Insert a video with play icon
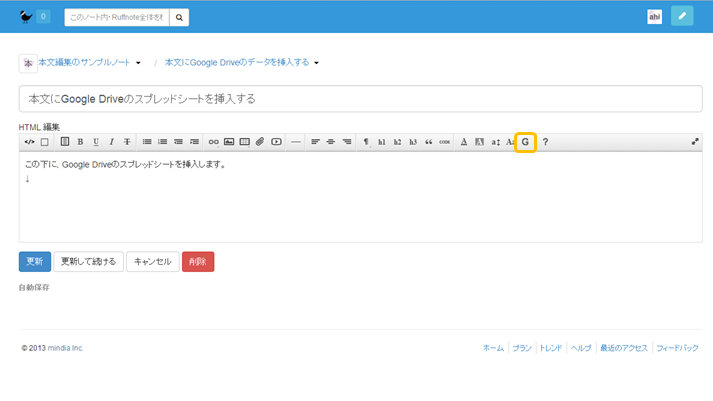713x401 pixels. click(x=276, y=142)
